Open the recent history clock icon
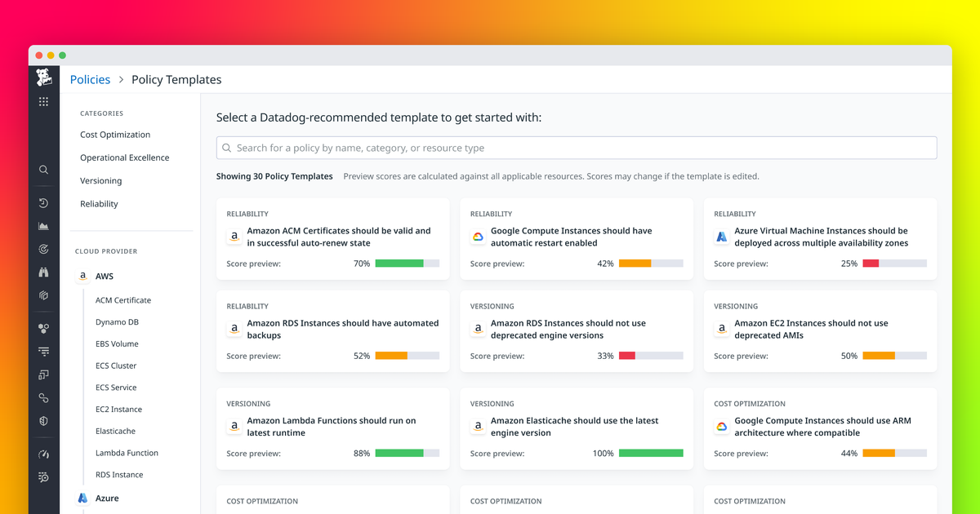Screen dimensions: 980x514 [x=44, y=203]
